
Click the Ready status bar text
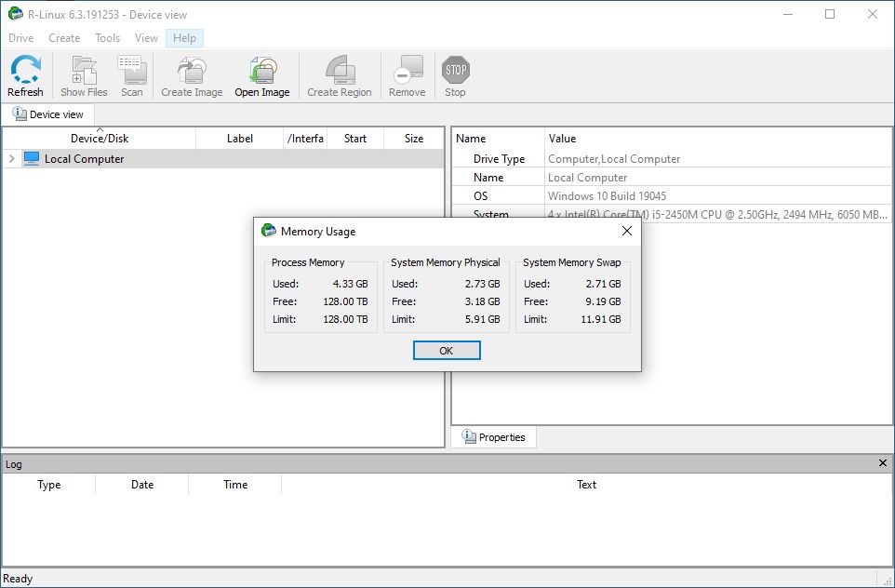coord(18,579)
